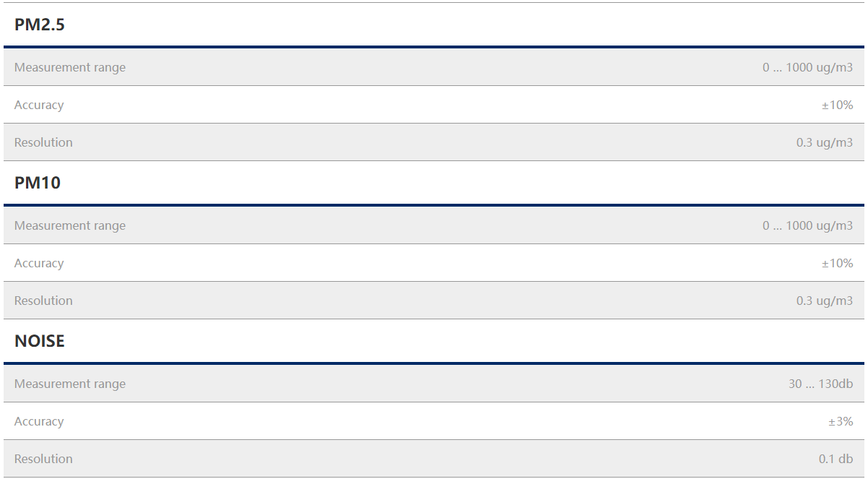
Task: Select PM2.5 Measurement range label
Action: click(x=70, y=67)
